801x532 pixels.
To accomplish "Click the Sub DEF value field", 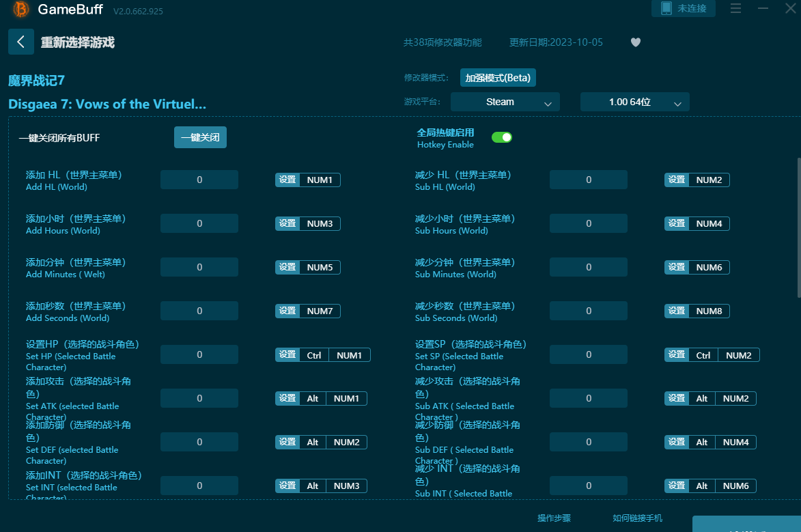I will coord(589,442).
